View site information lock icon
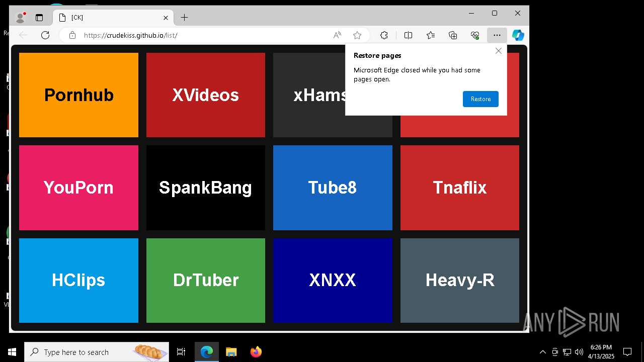This screenshot has height=362, width=644. (x=72, y=35)
